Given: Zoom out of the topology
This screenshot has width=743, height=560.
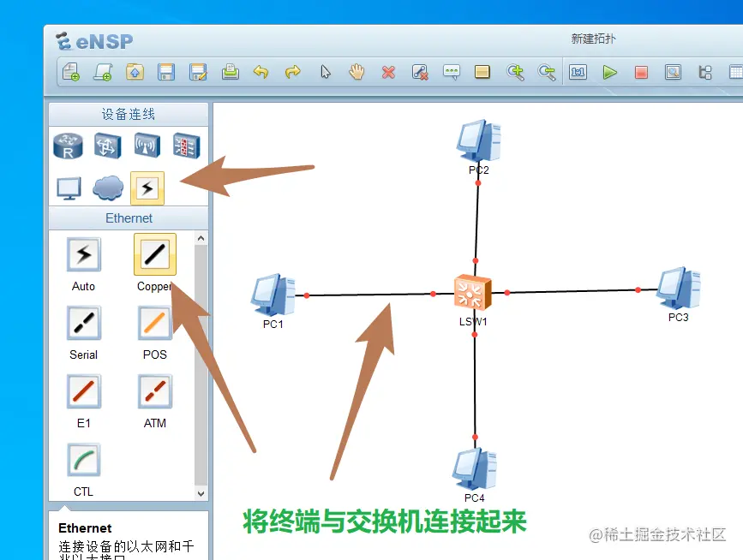Looking at the screenshot, I should 547,72.
